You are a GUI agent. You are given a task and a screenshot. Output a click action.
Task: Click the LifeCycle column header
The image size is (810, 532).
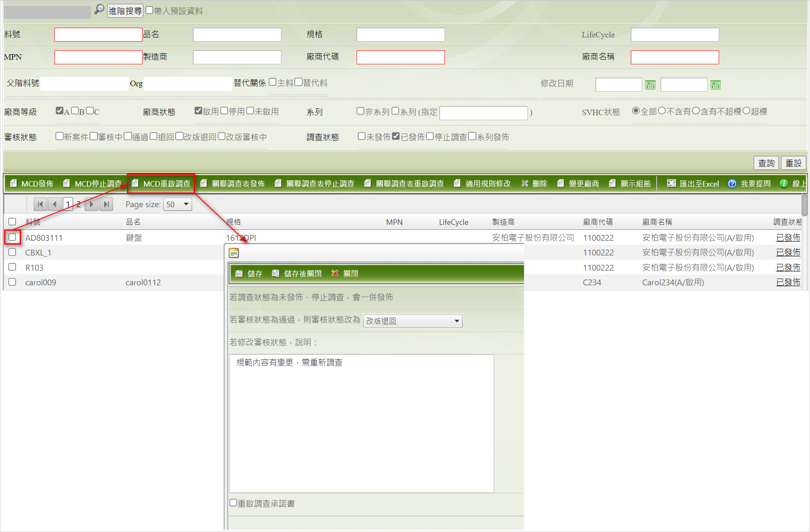(x=453, y=222)
